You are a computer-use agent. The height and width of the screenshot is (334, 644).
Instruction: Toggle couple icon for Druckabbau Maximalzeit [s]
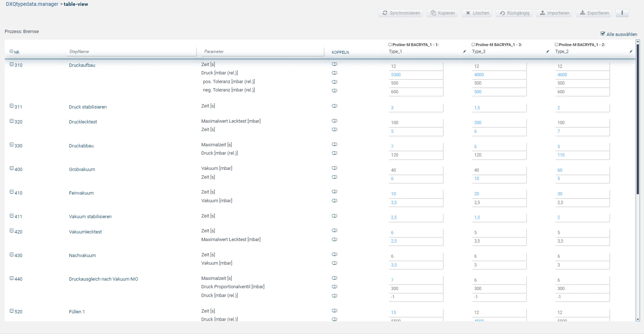334,144
